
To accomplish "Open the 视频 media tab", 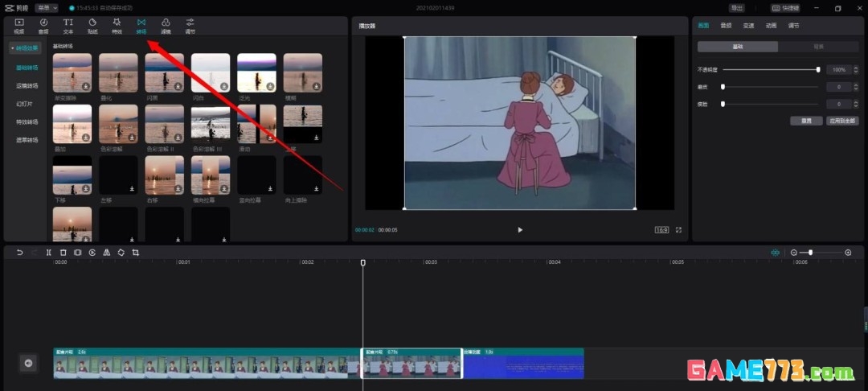I will point(18,26).
